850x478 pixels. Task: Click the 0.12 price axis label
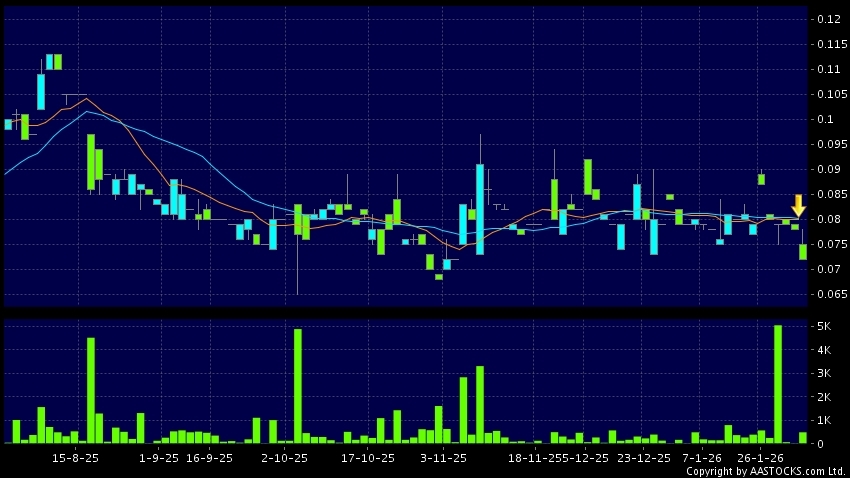pos(827,20)
